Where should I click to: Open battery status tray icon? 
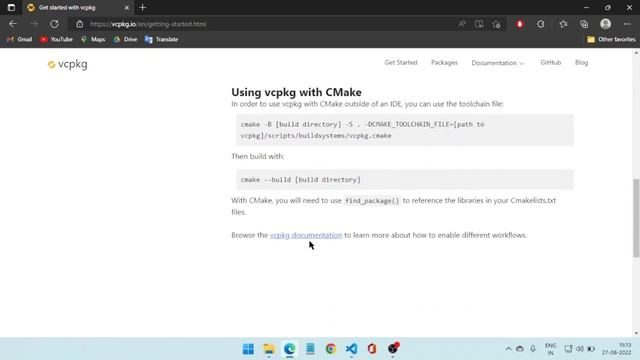[x=591, y=349]
